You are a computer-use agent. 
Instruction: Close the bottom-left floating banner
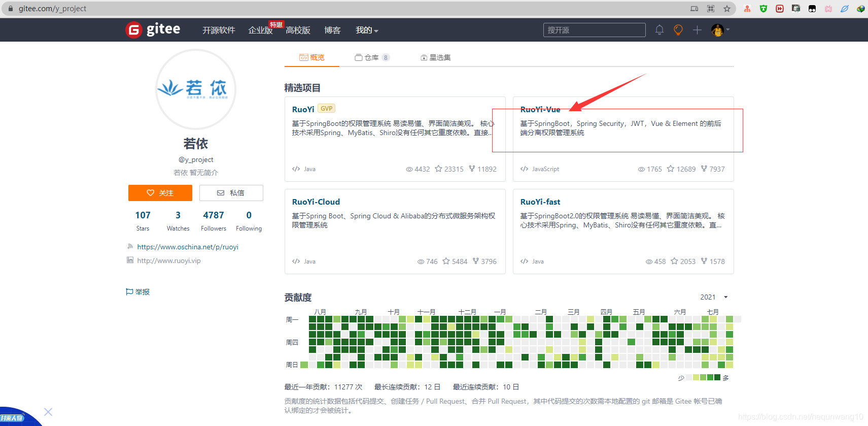[48, 412]
